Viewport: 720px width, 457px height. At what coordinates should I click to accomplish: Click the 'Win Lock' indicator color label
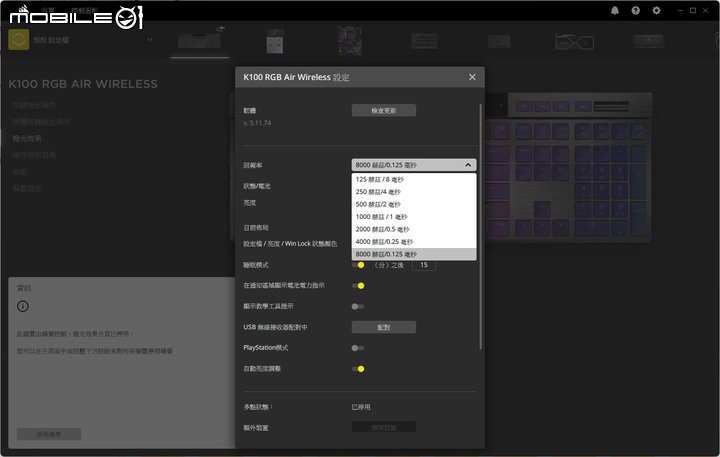290,244
